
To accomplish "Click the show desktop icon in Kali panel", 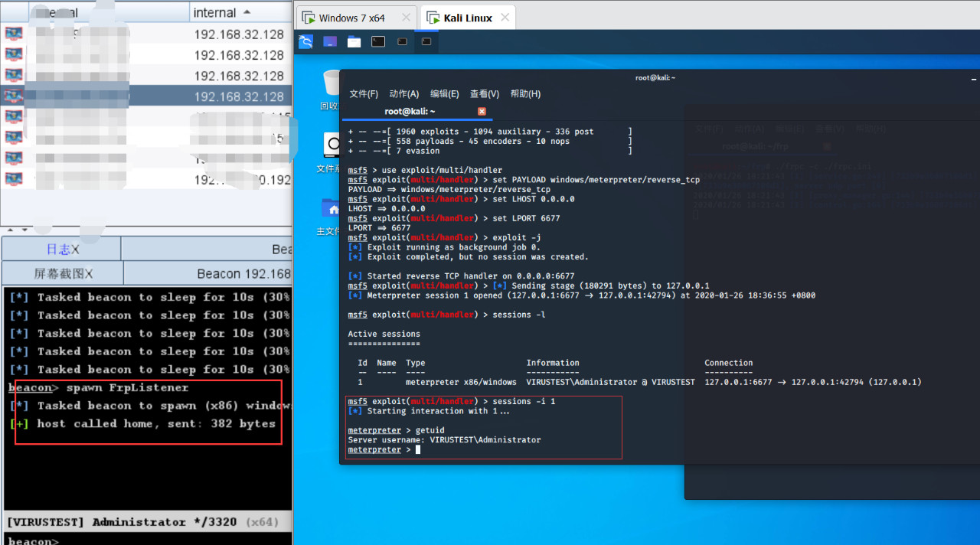I will 330,41.
